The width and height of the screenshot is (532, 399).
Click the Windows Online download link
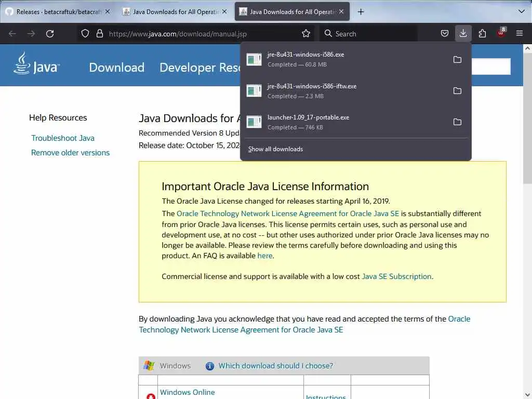(x=187, y=392)
